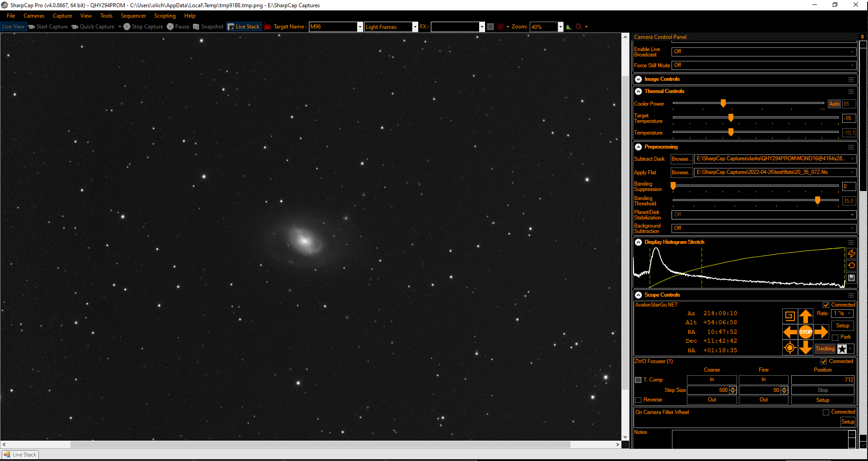Click the green histogram icon in the toolbar
The width and height of the screenshot is (868, 461).
point(569,27)
